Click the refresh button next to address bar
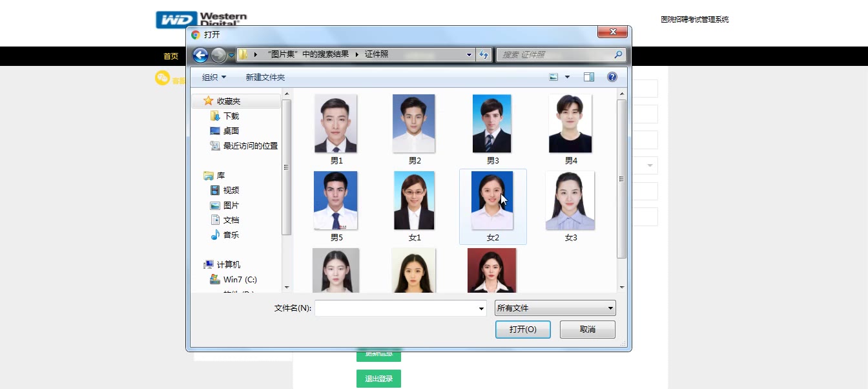868x389 pixels. [483, 55]
